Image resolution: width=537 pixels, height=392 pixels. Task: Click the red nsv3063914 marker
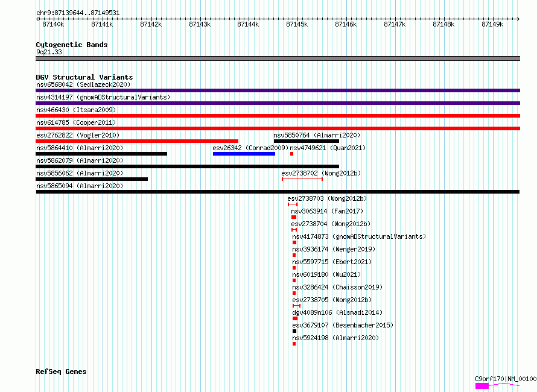point(294,217)
